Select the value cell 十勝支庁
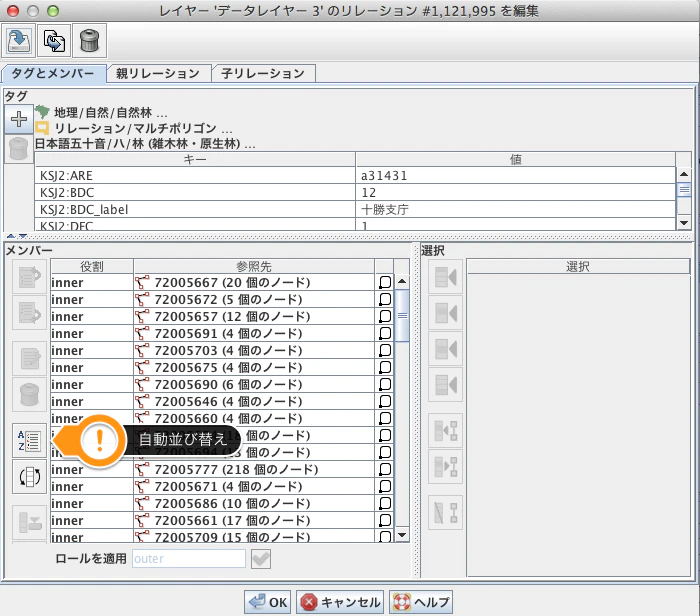This screenshot has height=616, width=700. [516, 209]
